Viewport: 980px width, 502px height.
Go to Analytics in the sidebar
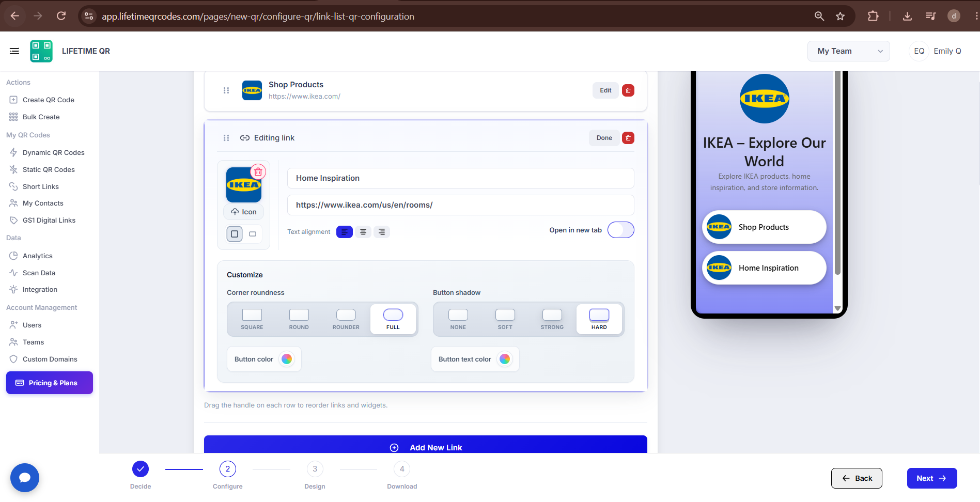pyautogui.click(x=37, y=256)
